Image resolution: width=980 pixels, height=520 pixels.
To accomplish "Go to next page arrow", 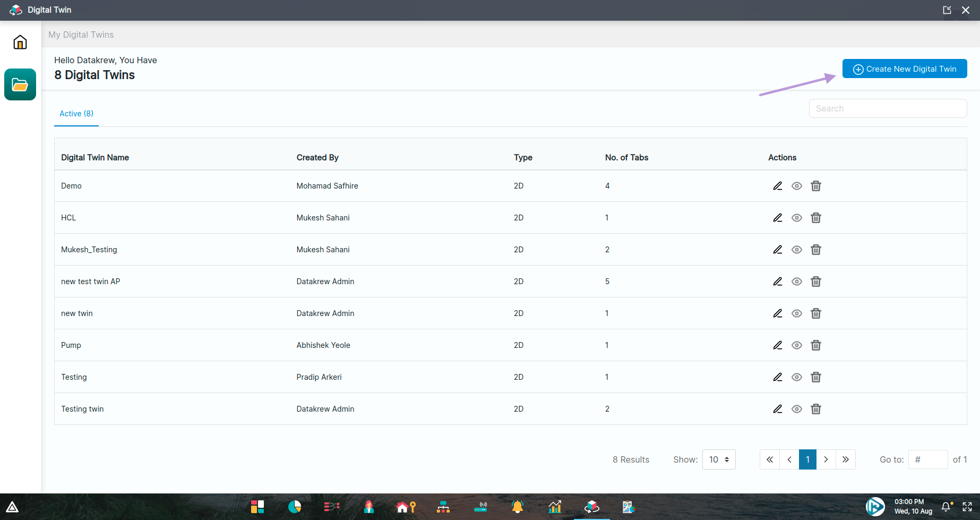I will click(826, 459).
